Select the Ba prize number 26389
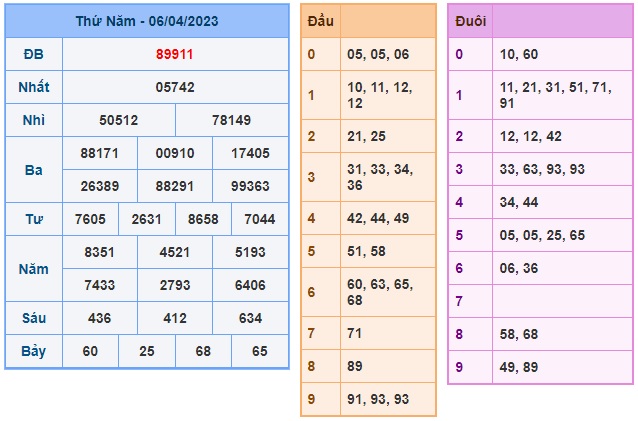638x421 pixels. pos(100,186)
